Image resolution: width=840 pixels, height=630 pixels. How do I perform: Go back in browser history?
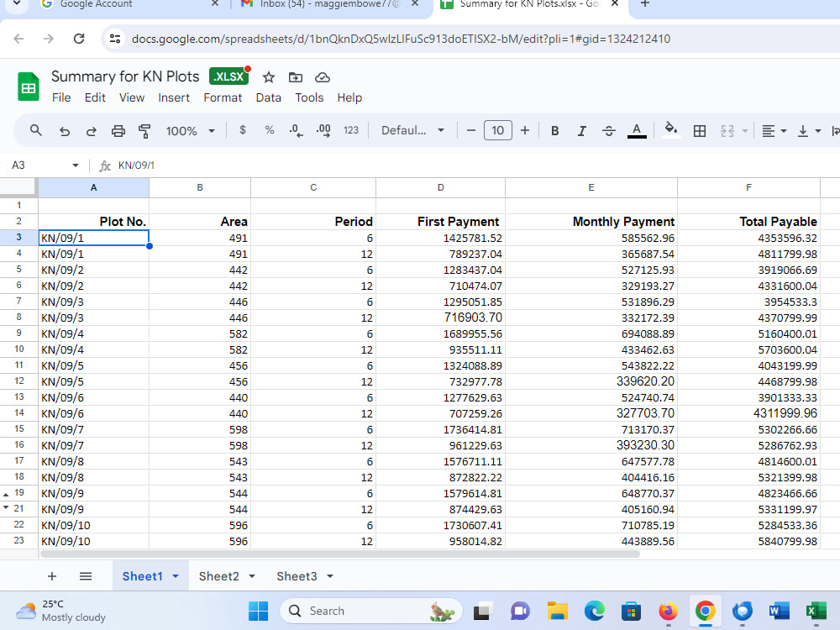coord(18,39)
